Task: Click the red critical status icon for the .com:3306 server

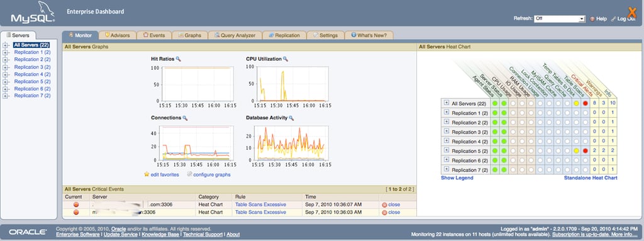Action: pos(76,205)
